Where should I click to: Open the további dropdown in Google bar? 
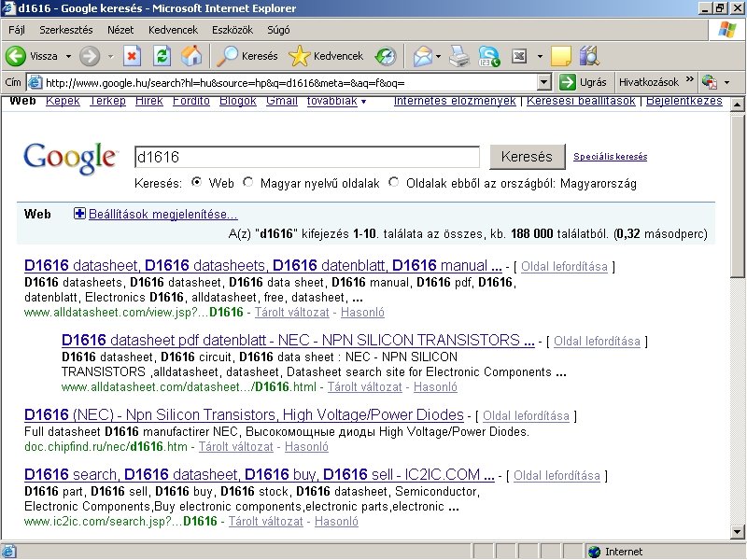click(336, 101)
